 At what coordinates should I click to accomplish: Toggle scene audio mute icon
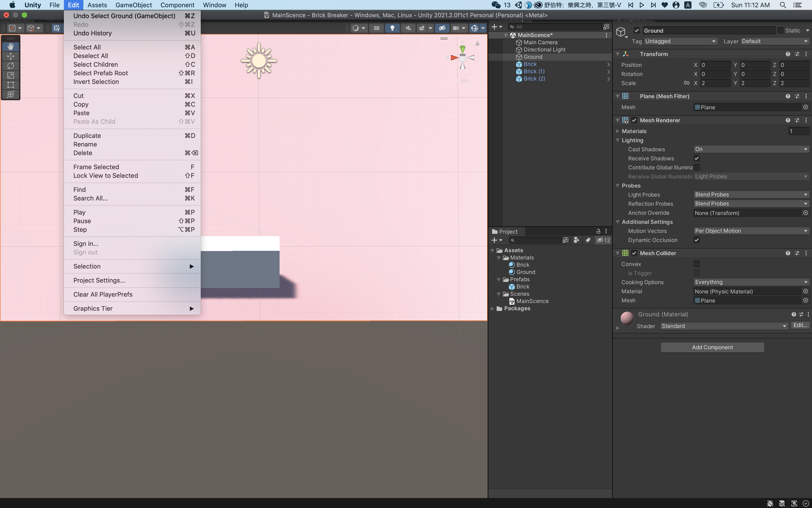click(x=408, y=28)
